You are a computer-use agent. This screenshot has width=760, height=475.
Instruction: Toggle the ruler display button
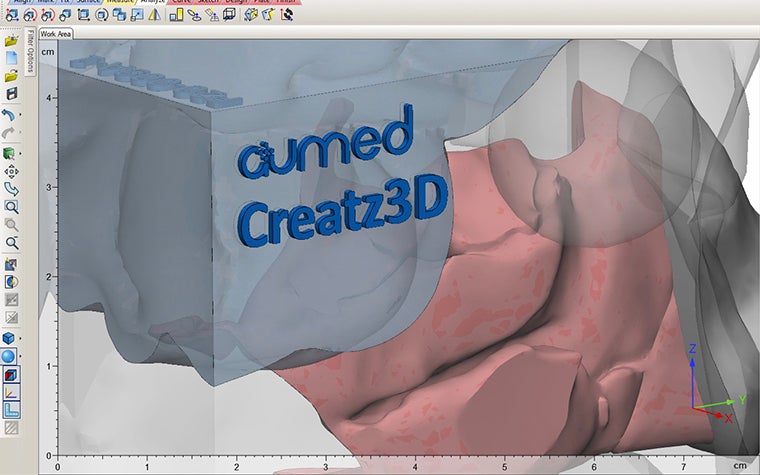pos(11,408)
